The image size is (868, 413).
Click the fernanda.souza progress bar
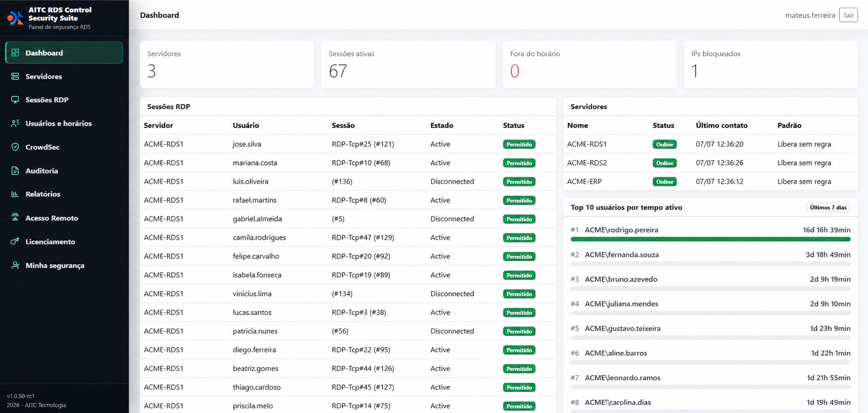[710, 264]
